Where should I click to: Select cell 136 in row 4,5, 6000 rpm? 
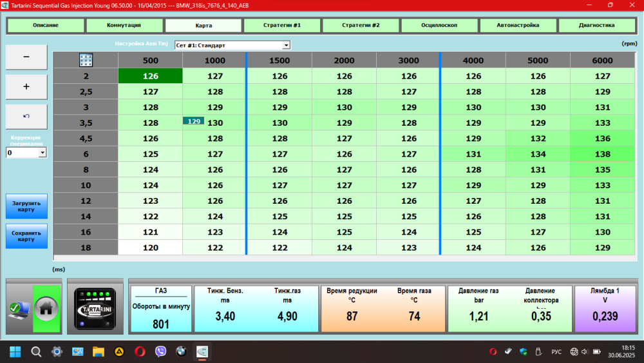click(603, 139)
